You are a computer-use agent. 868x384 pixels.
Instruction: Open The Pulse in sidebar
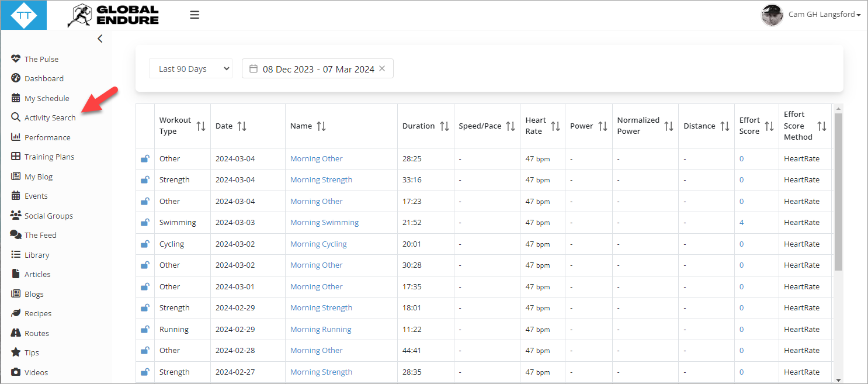(x=41, y=59)
